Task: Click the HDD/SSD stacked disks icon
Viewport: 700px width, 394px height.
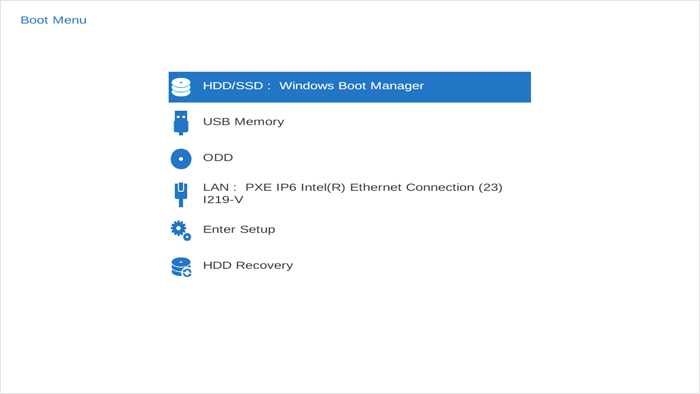Action: [181, 87]
